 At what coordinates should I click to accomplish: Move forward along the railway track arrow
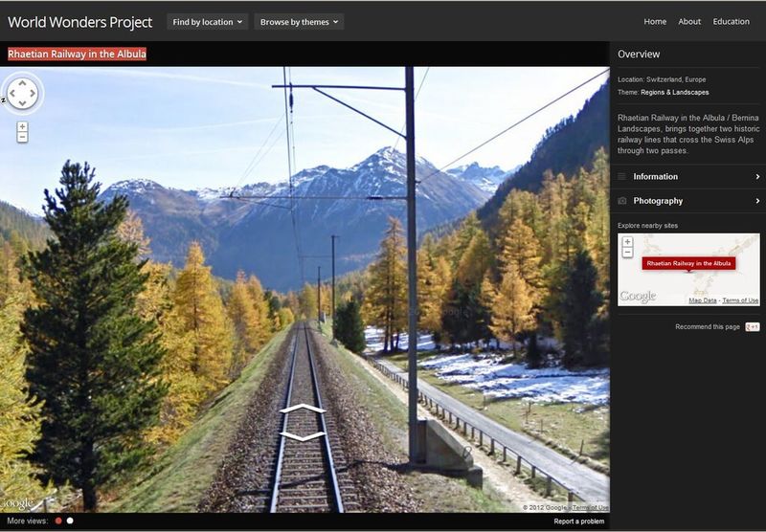coord(303,409)
